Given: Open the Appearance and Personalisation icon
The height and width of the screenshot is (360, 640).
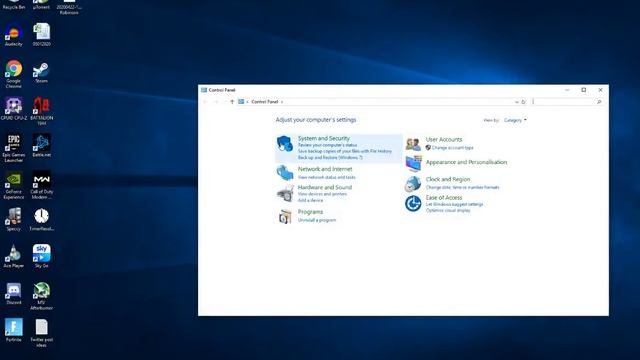Looking at the screenshot, I should [x=413, y=163].
